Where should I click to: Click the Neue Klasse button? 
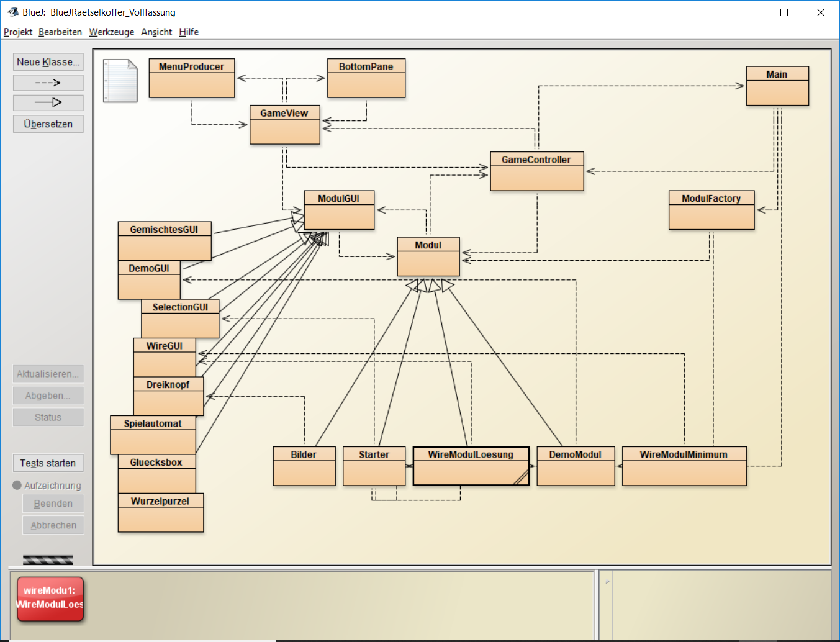[x=48, y=62]
